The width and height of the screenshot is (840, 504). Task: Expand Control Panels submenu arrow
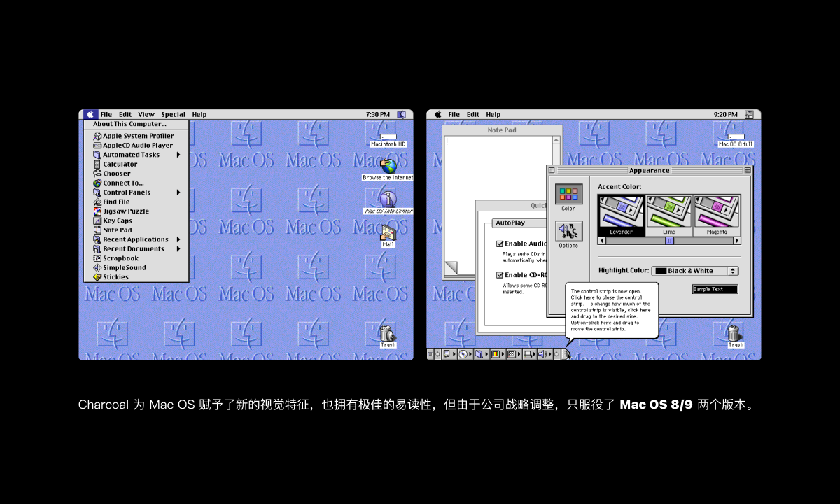coord(178,192)
